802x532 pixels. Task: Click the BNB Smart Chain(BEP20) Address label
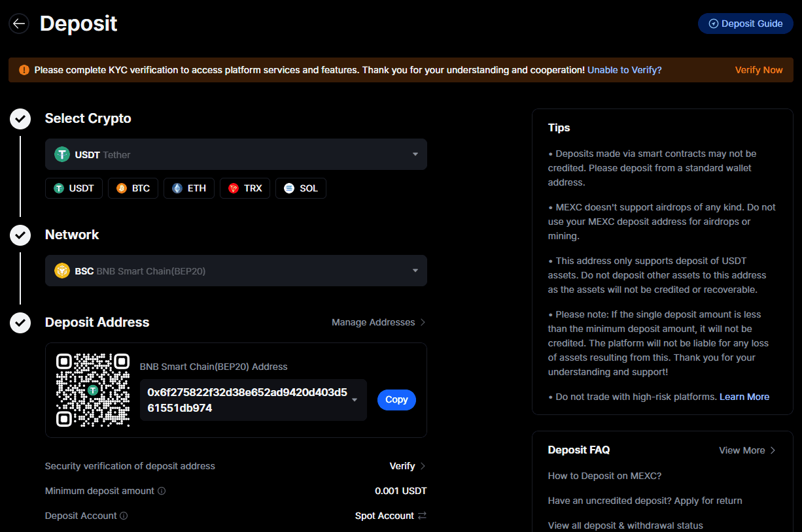click(x=214, y=367)
